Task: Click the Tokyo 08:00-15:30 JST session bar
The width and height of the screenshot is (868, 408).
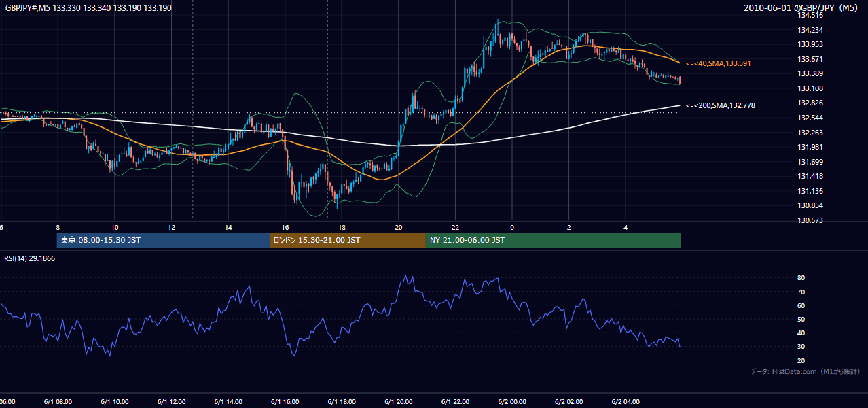Action: (x=163, y=240)
